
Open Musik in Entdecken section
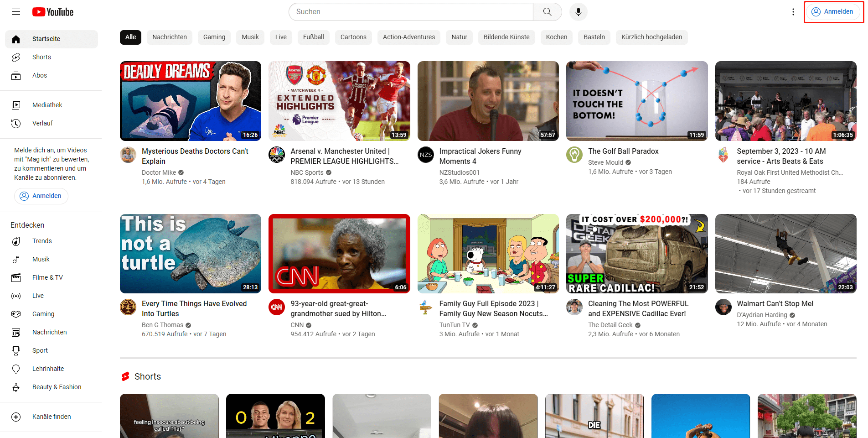point(52,259)
